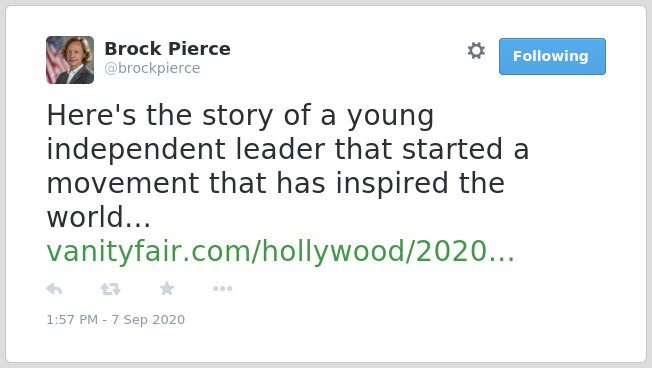Image resolution: width=652 pixels, height=368 pixels.
Task: Retweet this tweet with the arrows icon
Action: coord(111,289)
